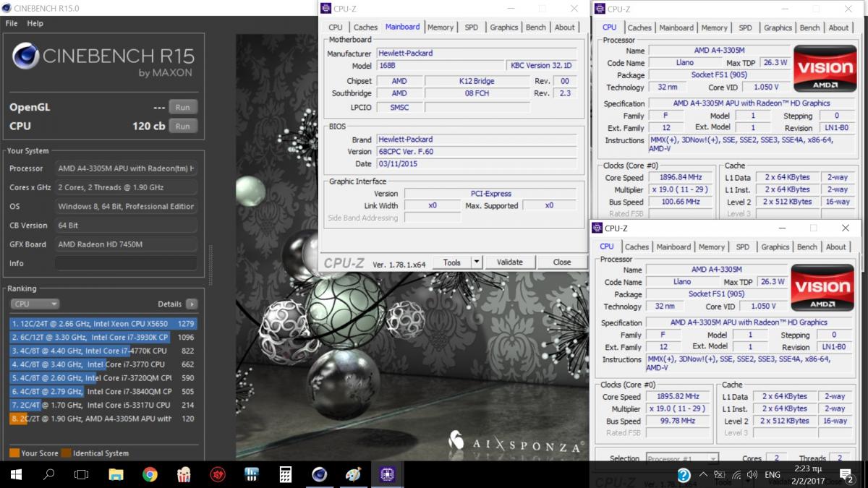
Task: Run the OpenGL benchmark
Action: tap(182, 107)
